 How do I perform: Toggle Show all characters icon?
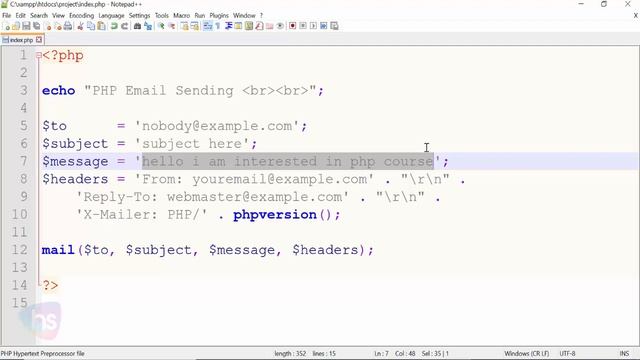tap(218, 26)
